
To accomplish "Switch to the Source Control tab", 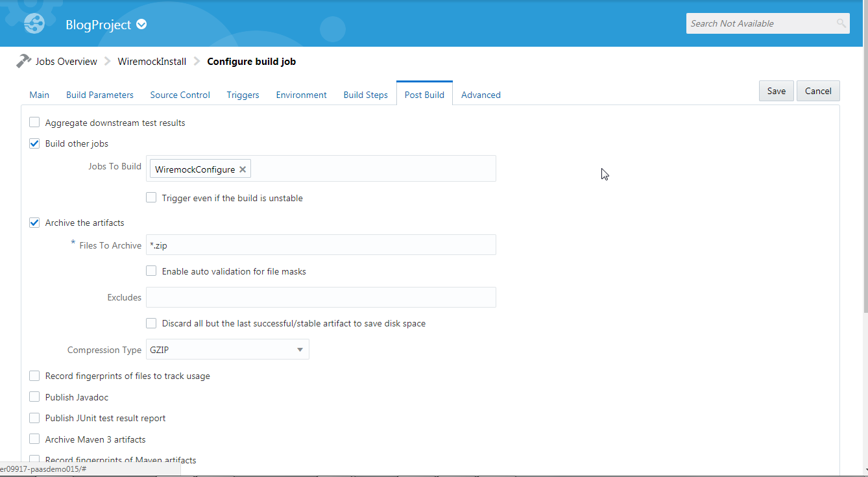I will pyautogui.click(x=180, y=94).
